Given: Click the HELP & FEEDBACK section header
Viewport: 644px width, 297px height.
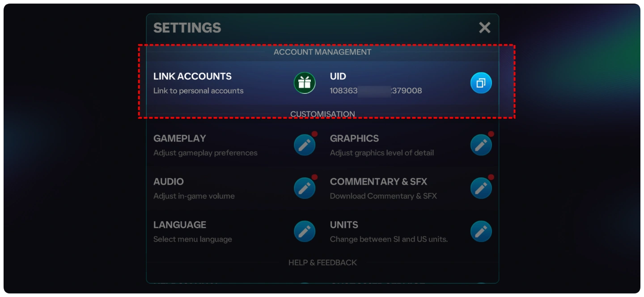Looking at the screenshot, I should (322, 263).
